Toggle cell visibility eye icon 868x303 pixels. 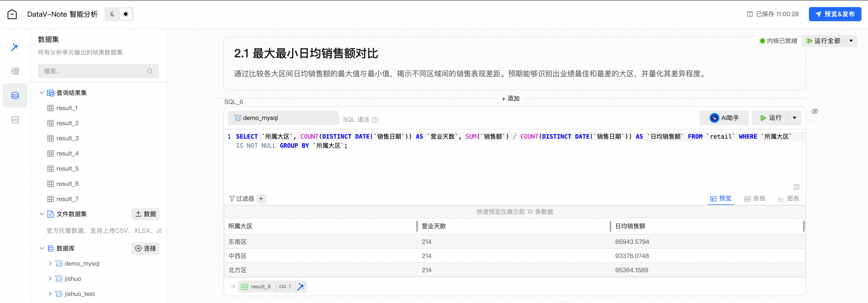click(814, 111)
